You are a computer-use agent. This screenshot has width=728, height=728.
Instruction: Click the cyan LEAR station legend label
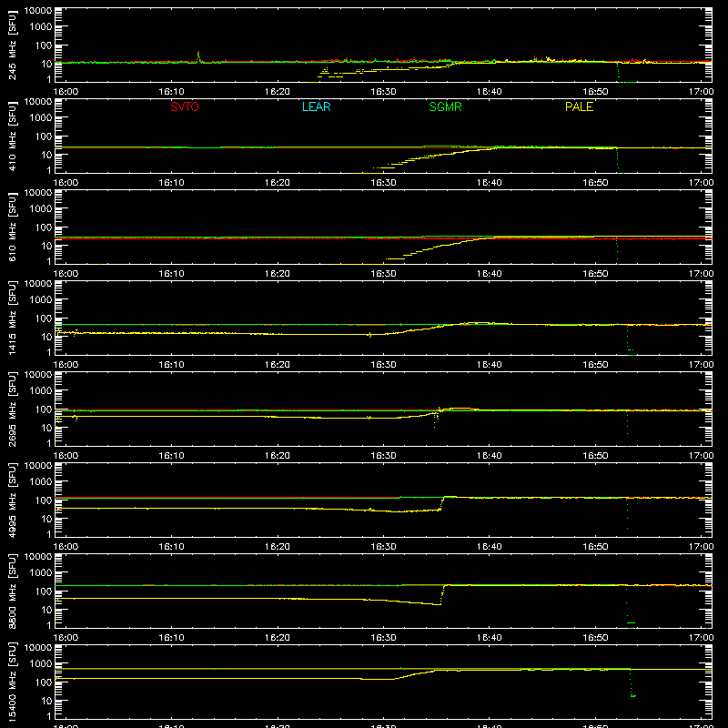pyautogui.click(x=316, y=106)
